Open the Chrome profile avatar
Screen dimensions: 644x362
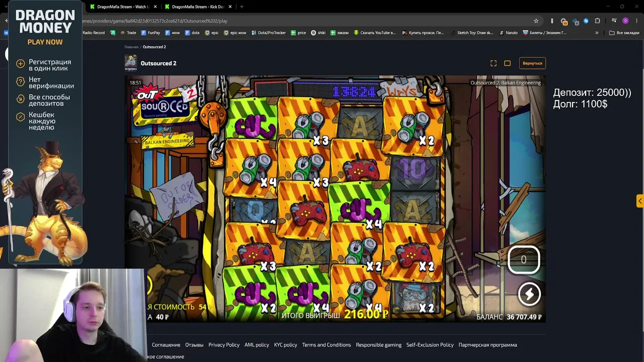(x=625, y=21)
